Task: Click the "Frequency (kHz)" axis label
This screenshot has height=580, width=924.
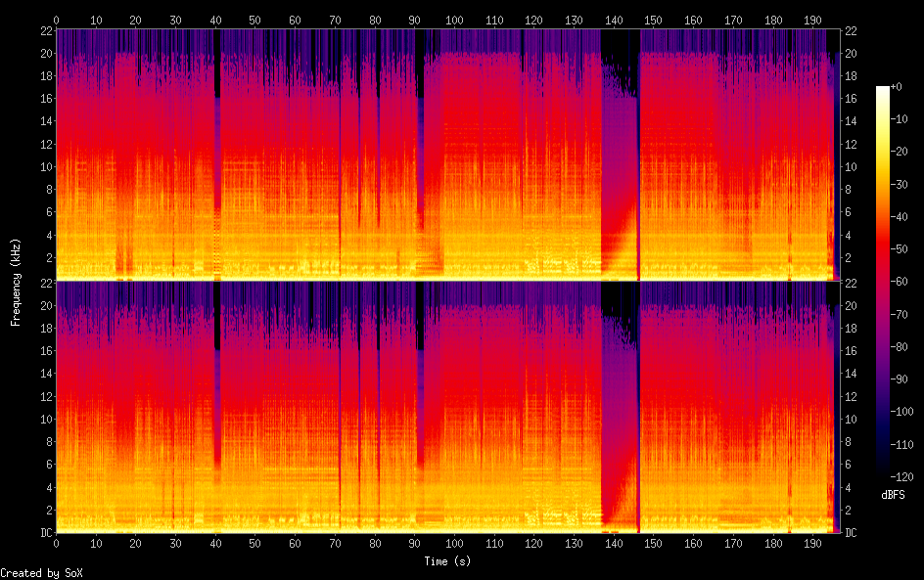Action: coord(17,281)
